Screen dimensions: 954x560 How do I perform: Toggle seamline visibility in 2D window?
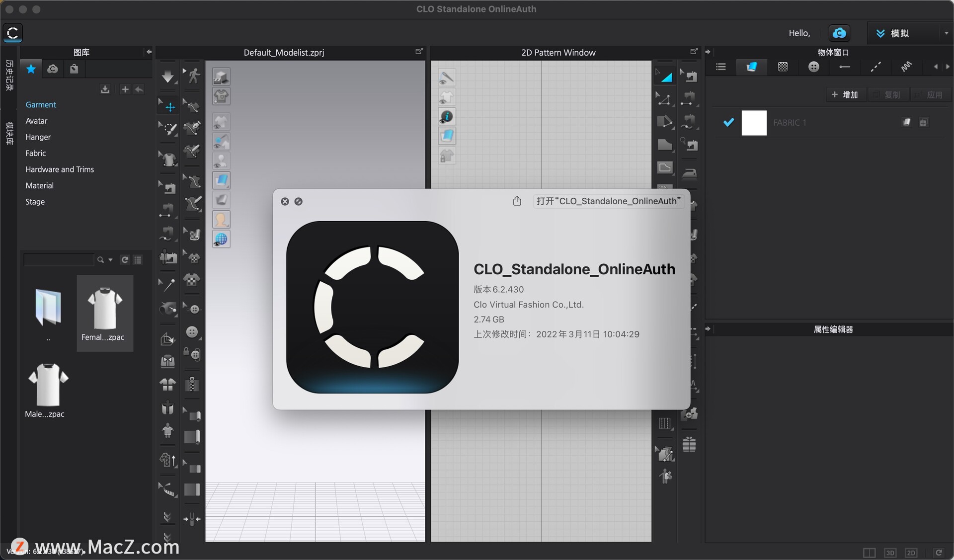[x=447, y=77]
